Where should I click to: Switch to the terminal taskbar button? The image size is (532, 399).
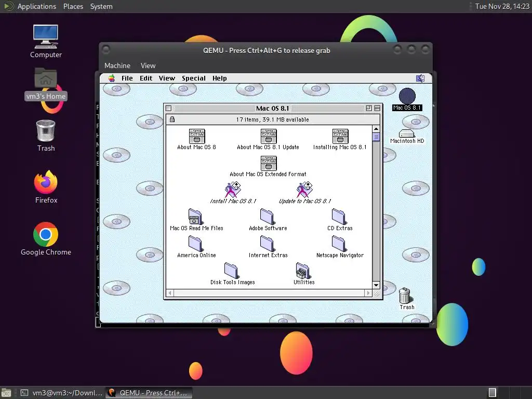[x=61, y=393]
